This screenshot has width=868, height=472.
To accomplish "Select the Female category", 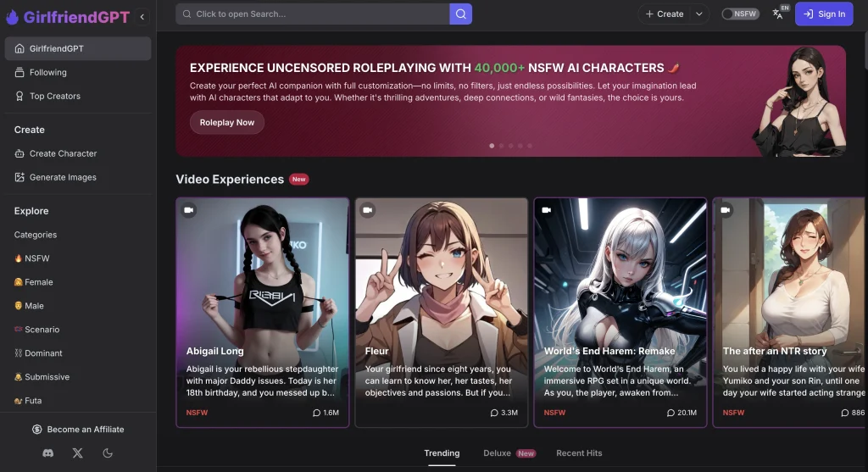I will click(x=34, y=282).
